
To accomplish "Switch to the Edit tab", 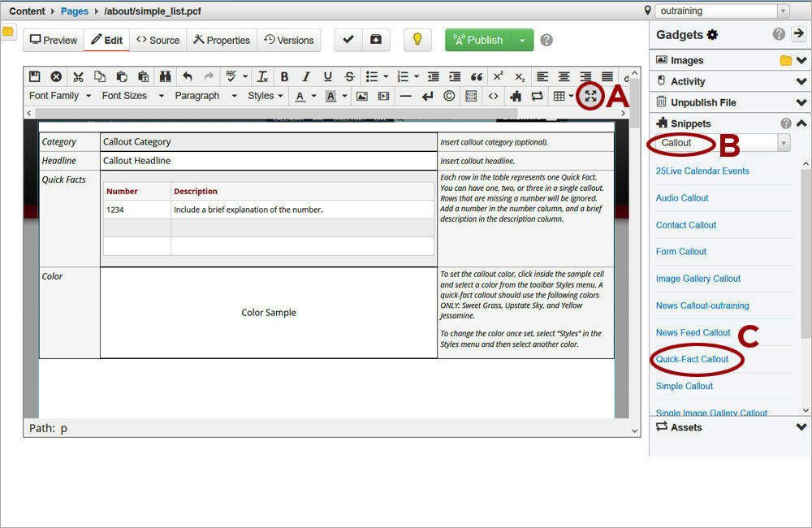I will point(106,40).
